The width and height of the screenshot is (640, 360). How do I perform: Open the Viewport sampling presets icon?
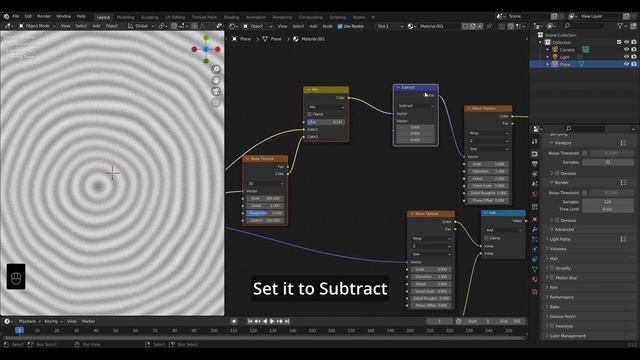623,143
